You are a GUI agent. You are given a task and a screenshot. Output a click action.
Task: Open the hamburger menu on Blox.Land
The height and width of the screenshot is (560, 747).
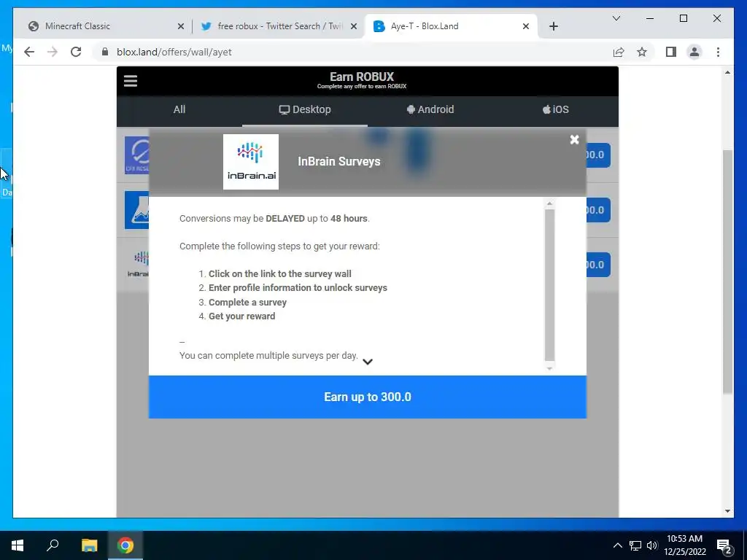131,81
